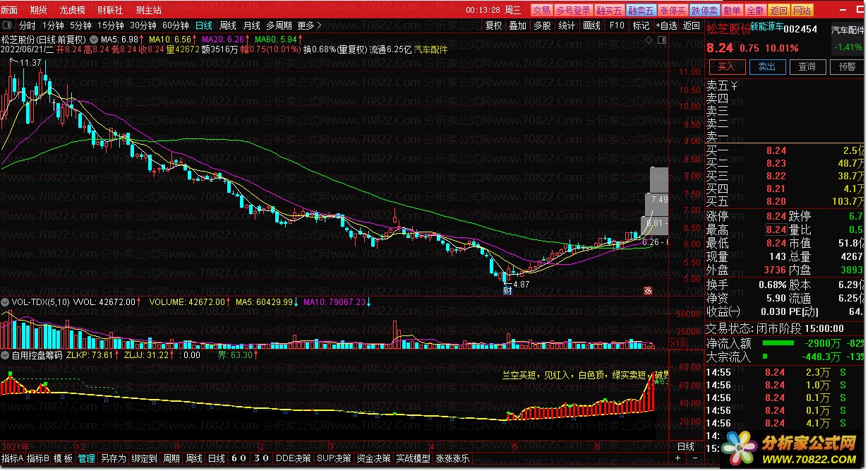The height and width of the screenshot is (471, 868).
Task: Add stock via +自选 watchlist item
Action: pos(666,25)
